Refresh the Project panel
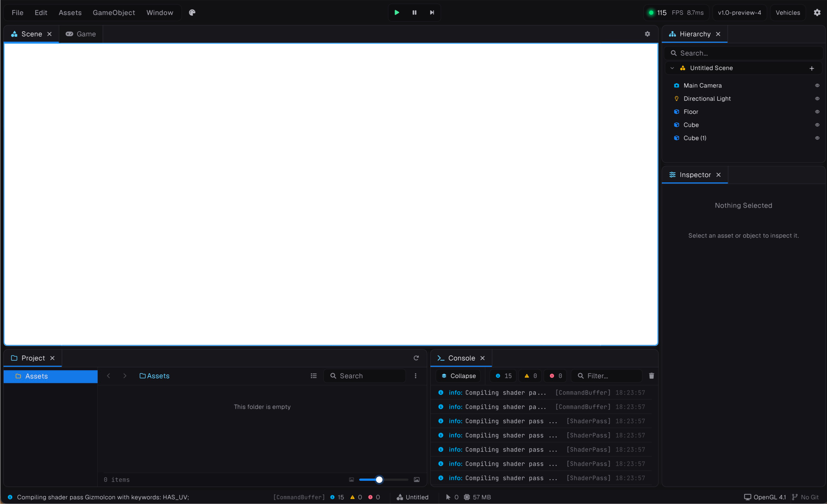827x504 pixels. [x=416, y=358]
